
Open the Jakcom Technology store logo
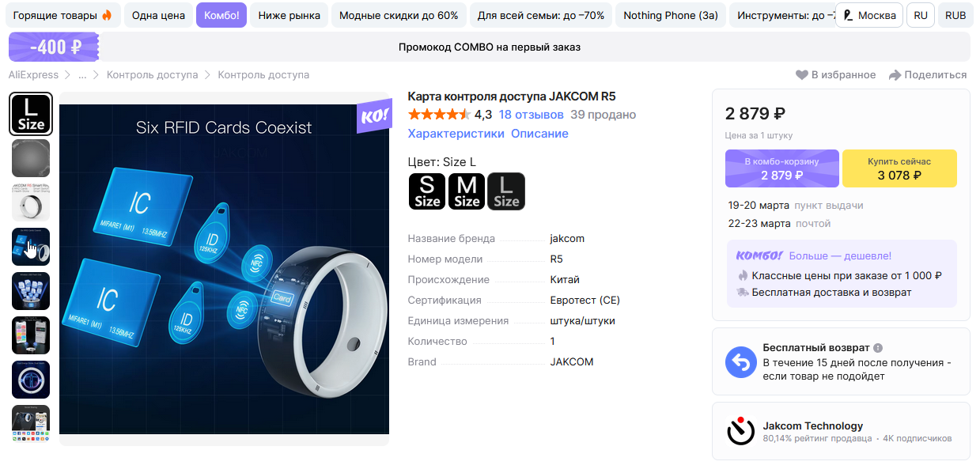(x=741, y=431)
